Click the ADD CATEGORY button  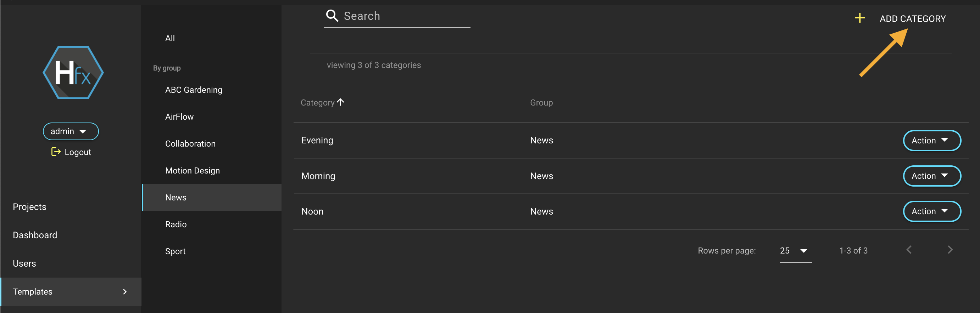coord(912,19)
